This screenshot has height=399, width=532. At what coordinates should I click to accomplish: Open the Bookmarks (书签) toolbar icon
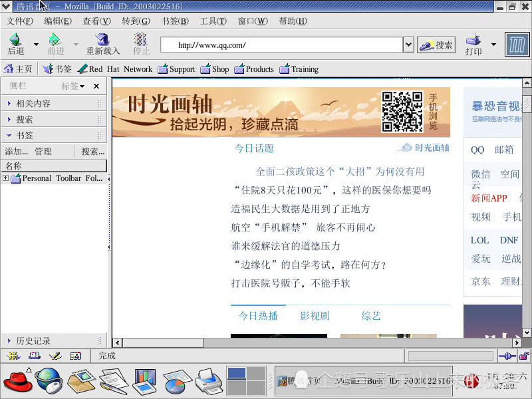48,69
